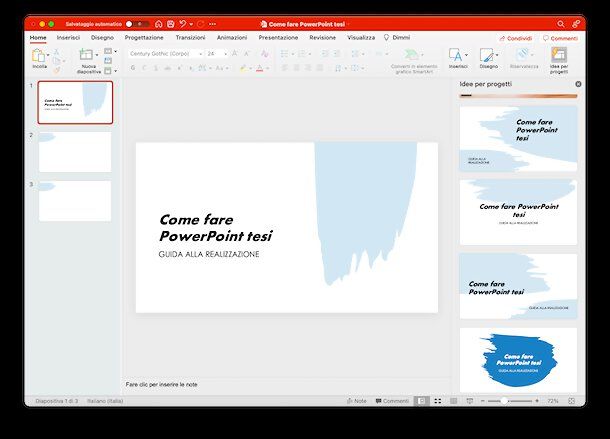Toggle underline S formatting

[156, 68]
